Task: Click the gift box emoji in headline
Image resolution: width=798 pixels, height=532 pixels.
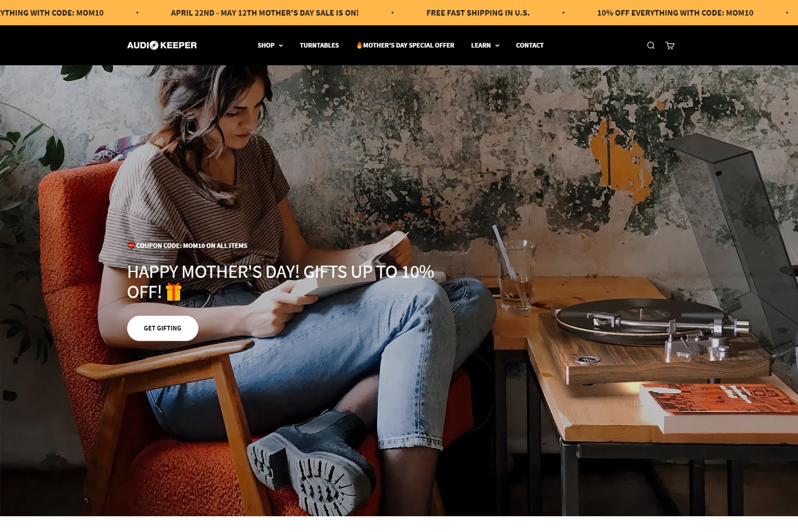Action: point(173,292)
